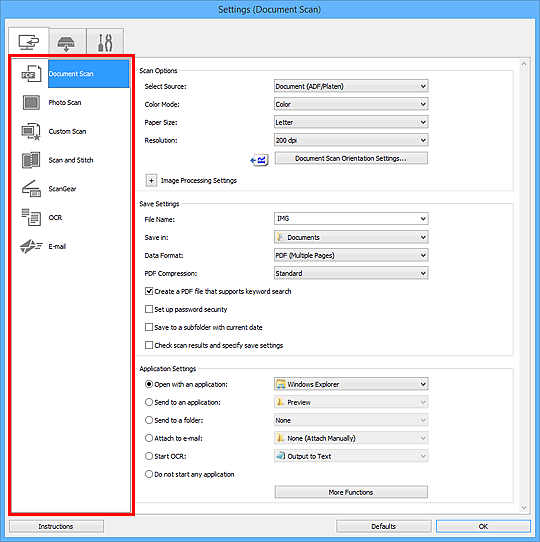540x542 pixels.
Task: Click the Send to a folder None dropdown
Action: click(x=351, y=420)
